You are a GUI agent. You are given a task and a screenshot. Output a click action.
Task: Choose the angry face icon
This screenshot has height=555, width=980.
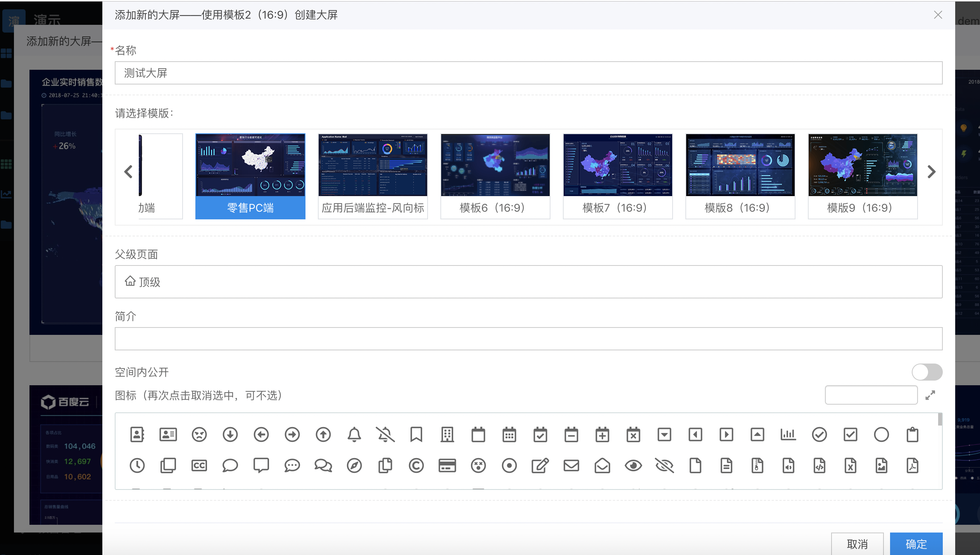pyautogui.click(x=199, y=434)
